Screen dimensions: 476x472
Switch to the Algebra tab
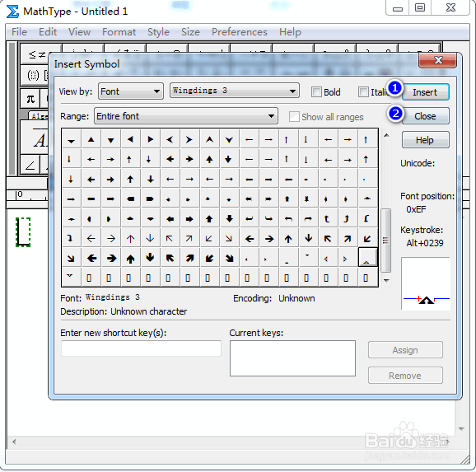pyautogui.click(x=39, y=115)
